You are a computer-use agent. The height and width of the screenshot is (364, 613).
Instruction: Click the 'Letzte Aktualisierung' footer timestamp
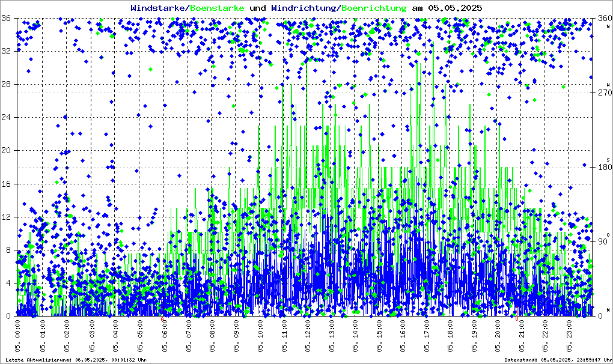pos(76,360)
